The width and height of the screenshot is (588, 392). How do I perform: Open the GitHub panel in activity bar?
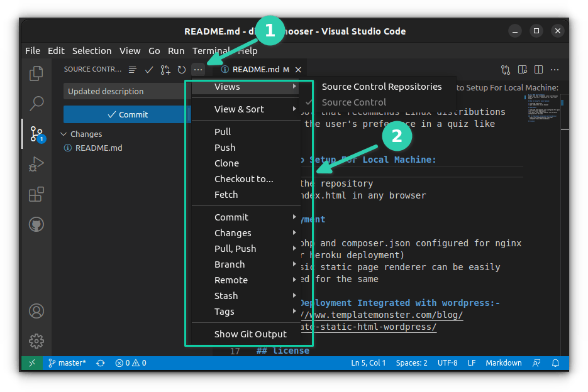point(36,224)
